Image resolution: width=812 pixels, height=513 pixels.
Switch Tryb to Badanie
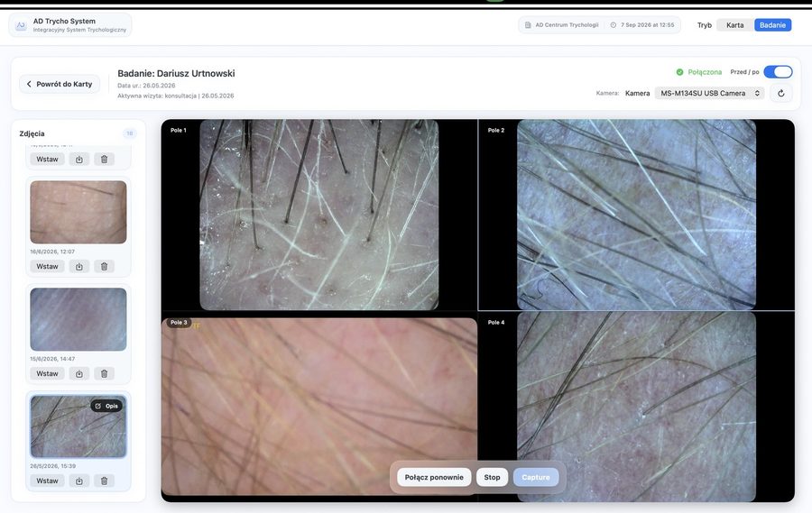pyautogui.click(x=772, y=25)
